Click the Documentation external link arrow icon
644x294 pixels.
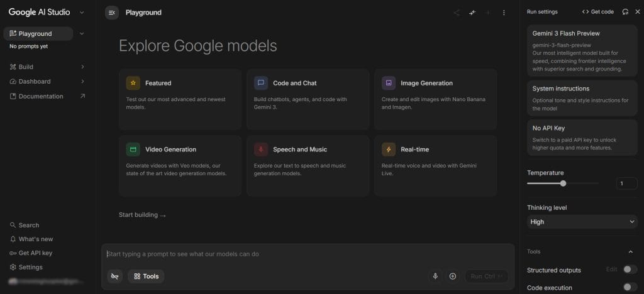click(82, 96)
